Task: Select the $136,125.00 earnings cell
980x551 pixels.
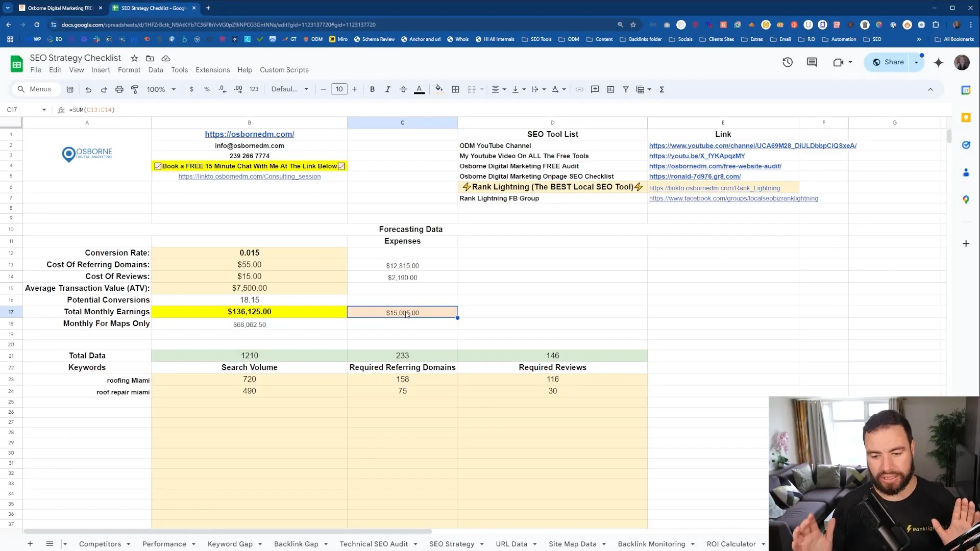Action: coord(249,312)
